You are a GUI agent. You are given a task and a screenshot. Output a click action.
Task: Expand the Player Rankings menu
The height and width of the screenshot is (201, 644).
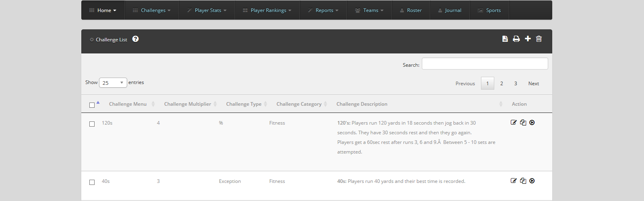click(267, 10)
